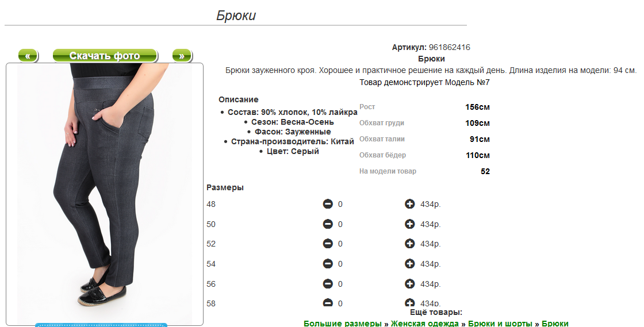This screenshot has width=644, height=327.
Task: Decrease quantity for size 48
Action: point(328,204)
